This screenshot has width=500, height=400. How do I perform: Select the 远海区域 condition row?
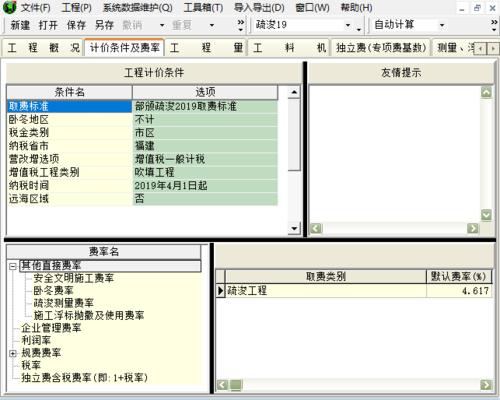coord(69,199)
